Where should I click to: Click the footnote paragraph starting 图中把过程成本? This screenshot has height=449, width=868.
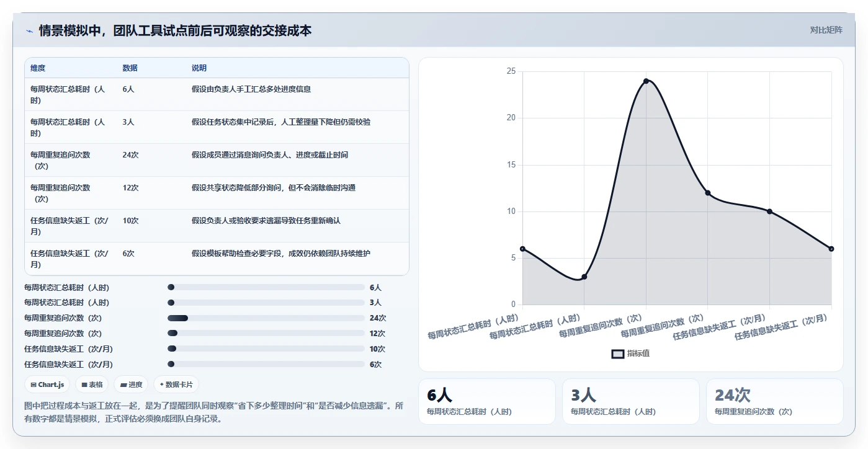[214, 412]
